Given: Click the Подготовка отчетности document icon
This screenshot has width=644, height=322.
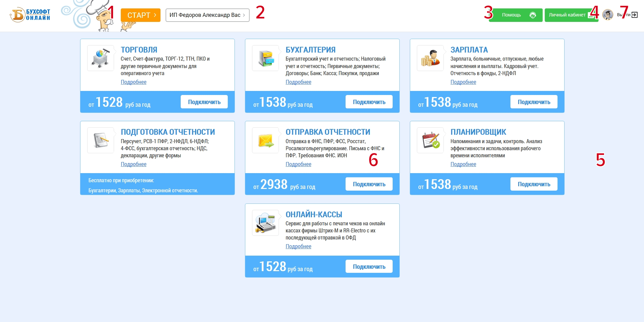Looking at the screenshot, I should coord(101,140).
